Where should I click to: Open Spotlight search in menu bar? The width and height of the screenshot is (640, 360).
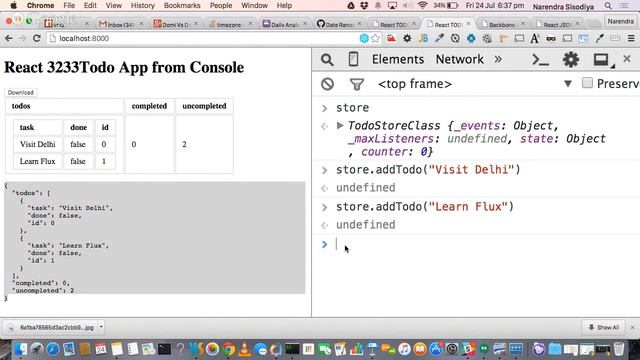tap(608, 5)
